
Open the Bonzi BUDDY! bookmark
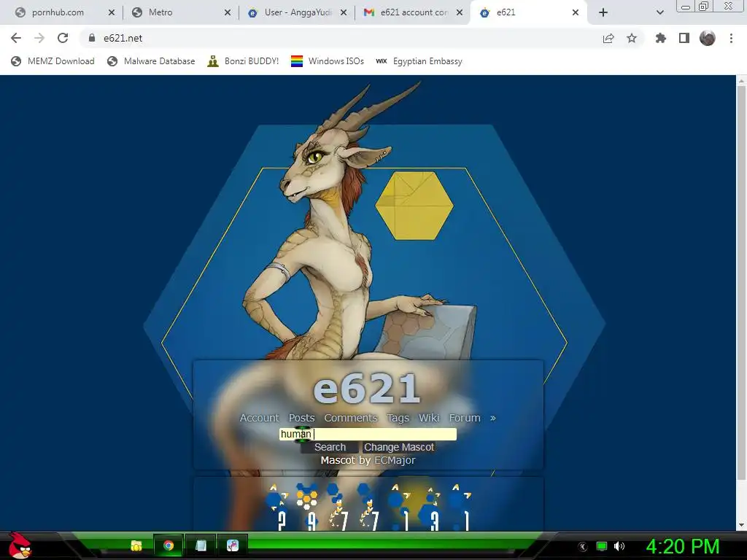(x=243, y=61)
